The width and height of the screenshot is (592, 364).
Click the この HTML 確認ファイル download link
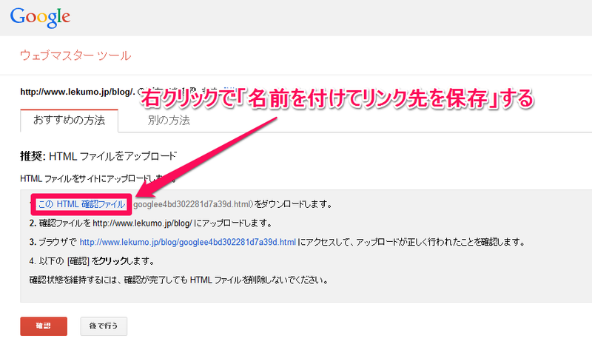(x=81, y=204)
